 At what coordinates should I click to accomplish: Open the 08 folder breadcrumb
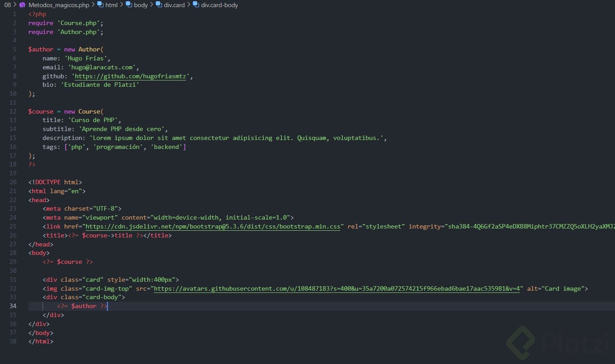tap(8, 5)
